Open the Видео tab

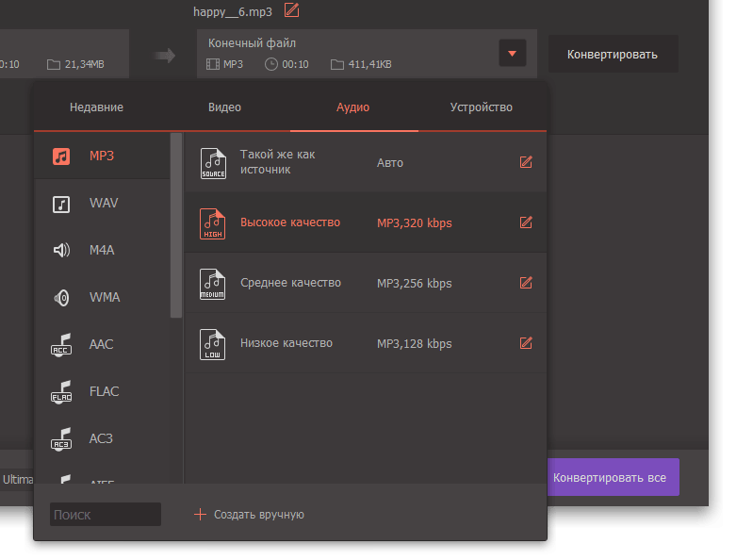point(224,107)
